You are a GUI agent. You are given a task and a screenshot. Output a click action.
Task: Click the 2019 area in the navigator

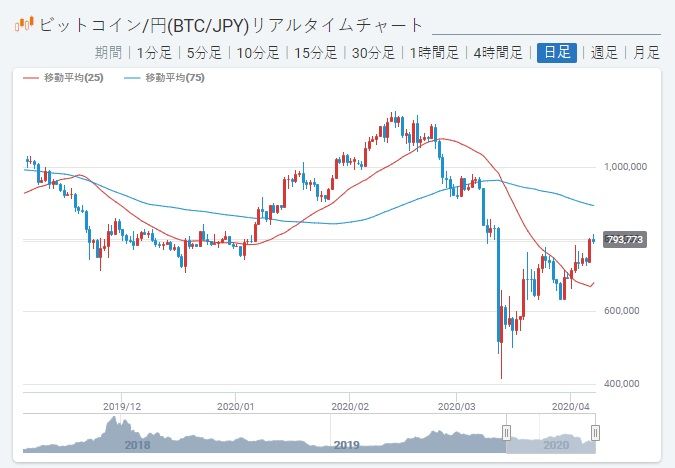pyautogui.click(x=346, y=444)
